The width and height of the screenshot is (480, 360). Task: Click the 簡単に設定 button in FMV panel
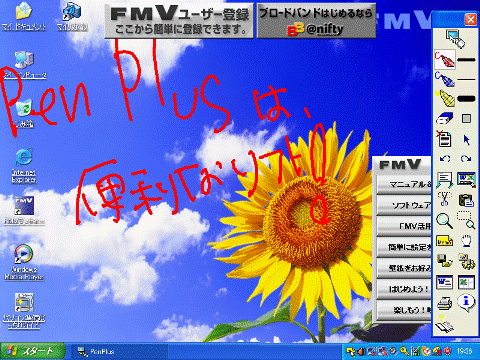coord(404,247)
